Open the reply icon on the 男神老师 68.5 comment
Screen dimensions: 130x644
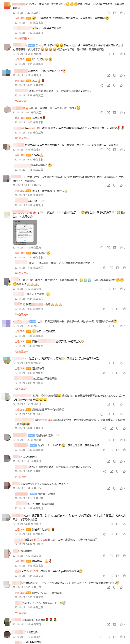(x=115, y=54)
